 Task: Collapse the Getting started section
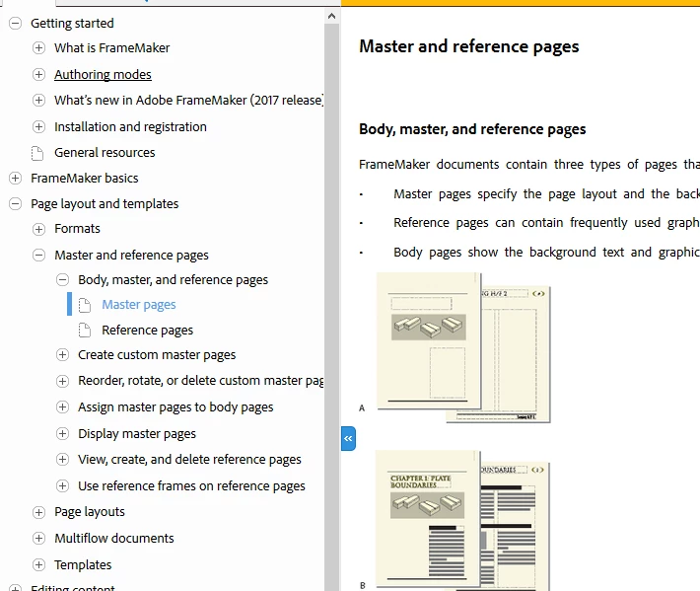[x=15, y=23]
